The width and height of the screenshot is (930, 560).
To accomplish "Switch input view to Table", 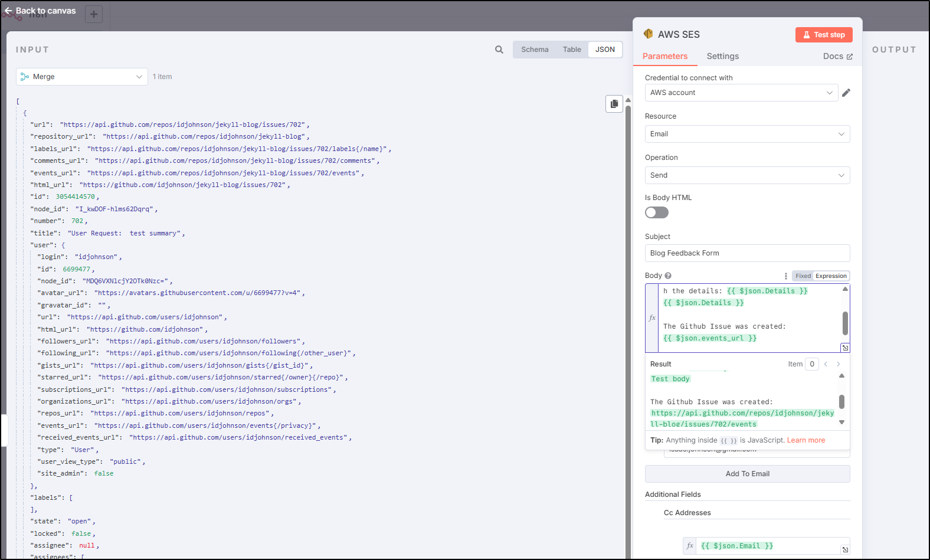I will click(x=572, y=50).
